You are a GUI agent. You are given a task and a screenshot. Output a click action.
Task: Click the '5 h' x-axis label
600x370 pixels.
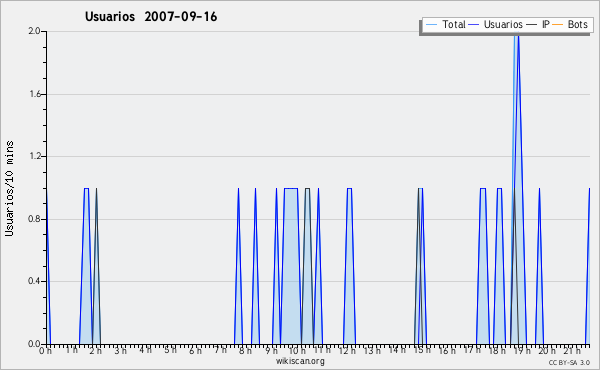tap(170, 350)
